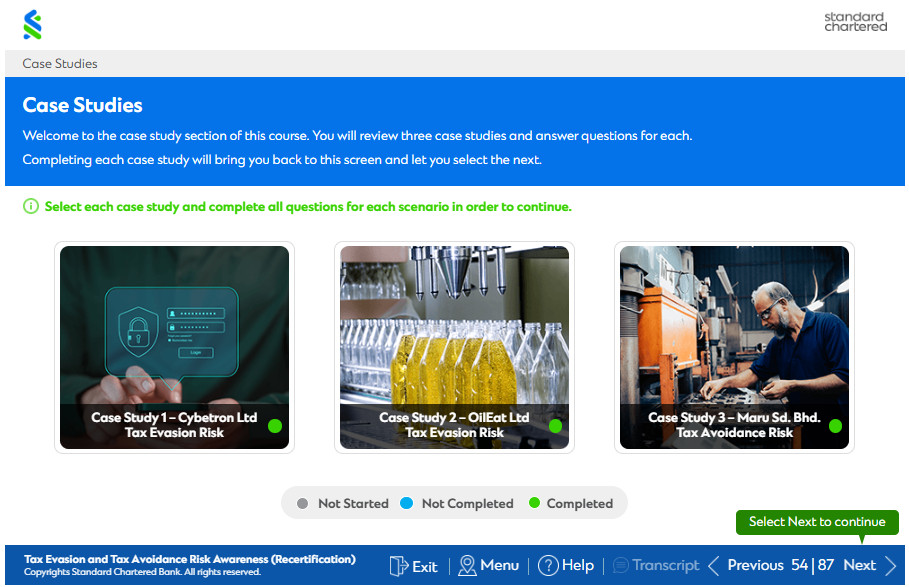Click the Case Studies blue banner heading
909x587 pixels.
tap(82, 105)
